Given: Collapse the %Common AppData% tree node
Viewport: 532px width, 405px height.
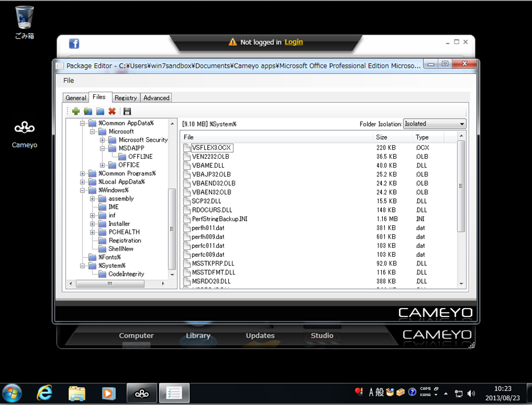Looking at the screenshot, I should [82, 123].
